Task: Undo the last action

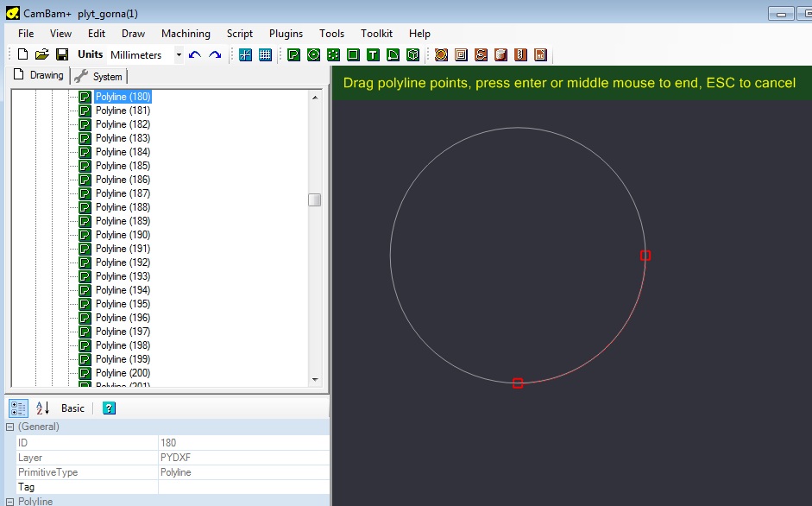Action: tap(195, 54)
